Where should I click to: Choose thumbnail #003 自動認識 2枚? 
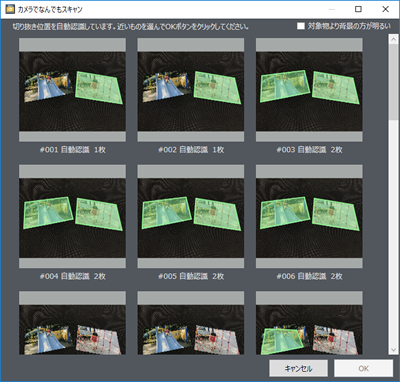coord(309,90)
